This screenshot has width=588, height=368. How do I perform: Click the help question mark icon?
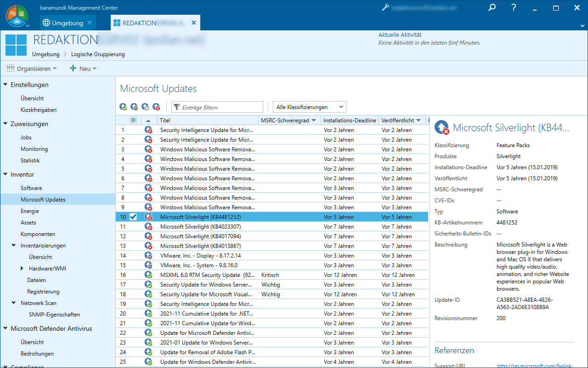(x=514, y=8)
